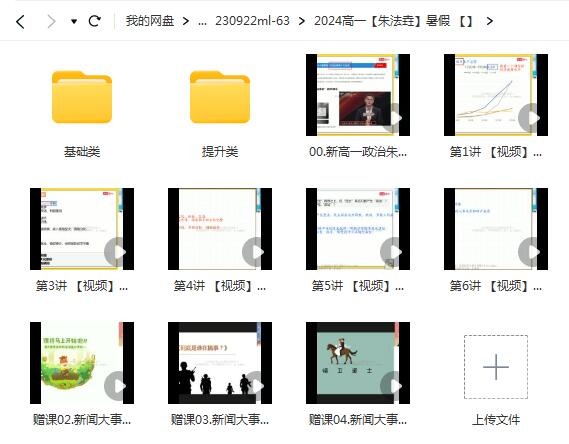This screenshot has width=569, height=444.
Task: Click the 提升类 folder name
Action: click(220, 152)
